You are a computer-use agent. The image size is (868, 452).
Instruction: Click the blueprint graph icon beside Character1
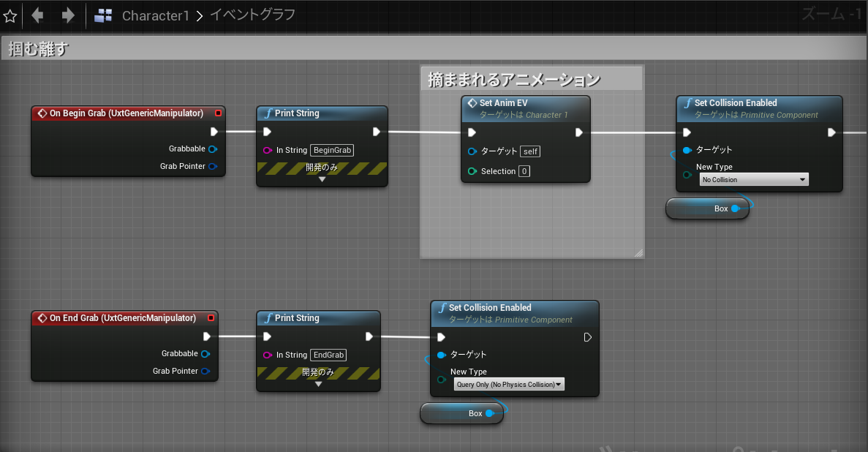pos(103,15)
